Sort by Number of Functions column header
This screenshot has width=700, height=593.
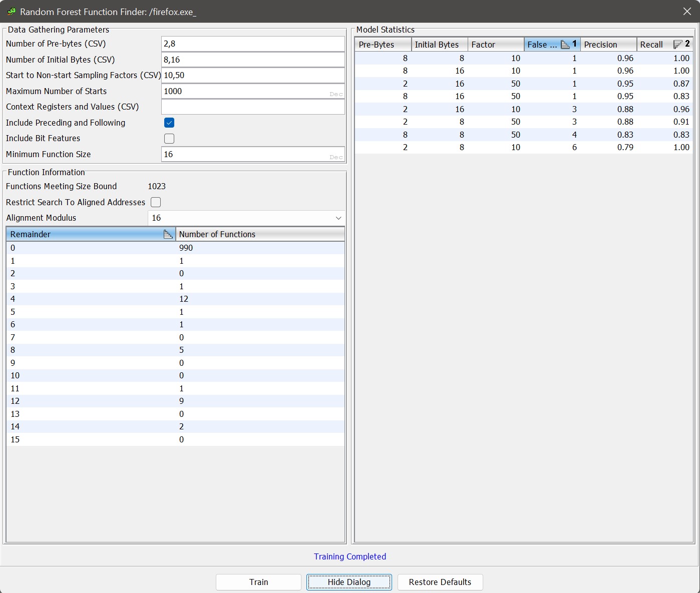pyautogui.click(x=260, y=234)
